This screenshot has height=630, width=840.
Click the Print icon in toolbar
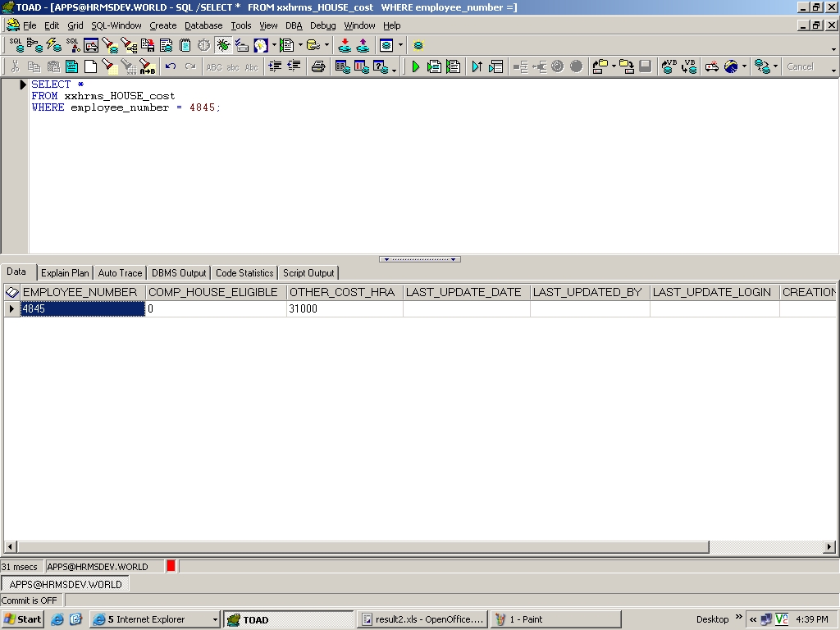[318, 66]
